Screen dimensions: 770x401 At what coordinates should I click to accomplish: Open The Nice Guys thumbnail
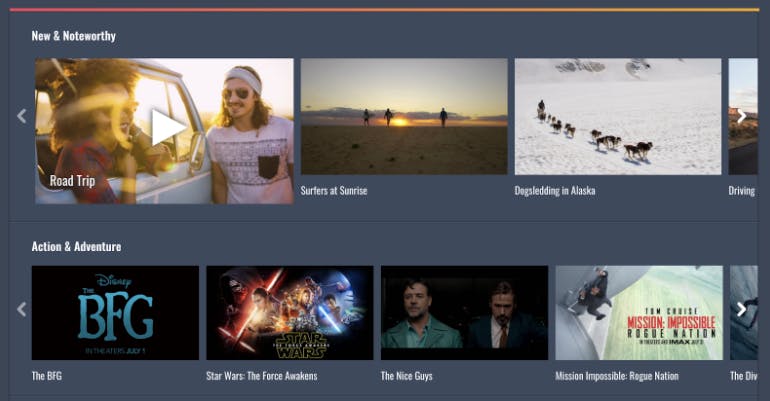[465, 313]
